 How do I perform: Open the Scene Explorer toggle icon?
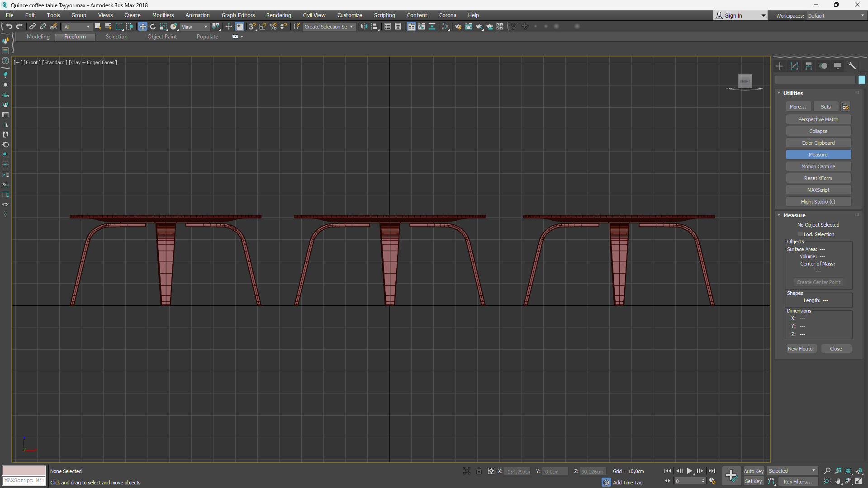click(388, 27)
